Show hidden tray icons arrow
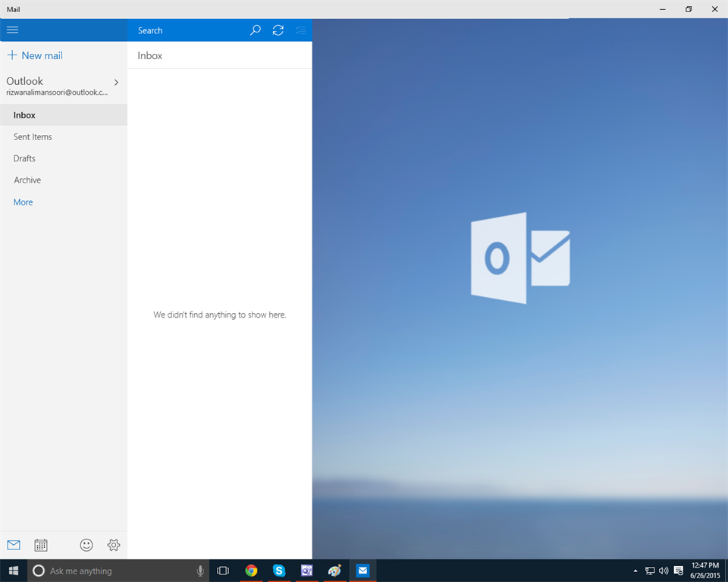The height and width of the screenshot is (582, 728). 635,571
